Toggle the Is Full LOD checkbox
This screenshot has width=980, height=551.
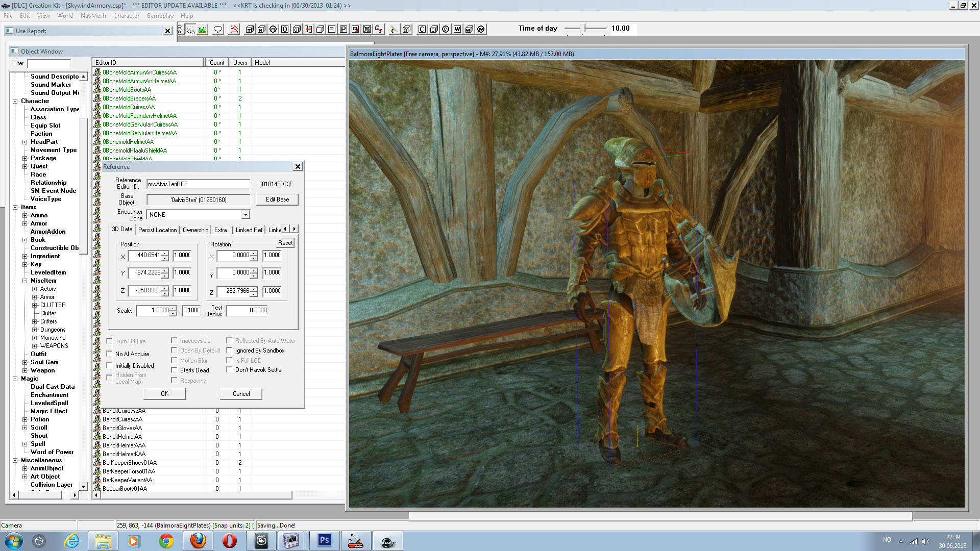coord(229,360)
